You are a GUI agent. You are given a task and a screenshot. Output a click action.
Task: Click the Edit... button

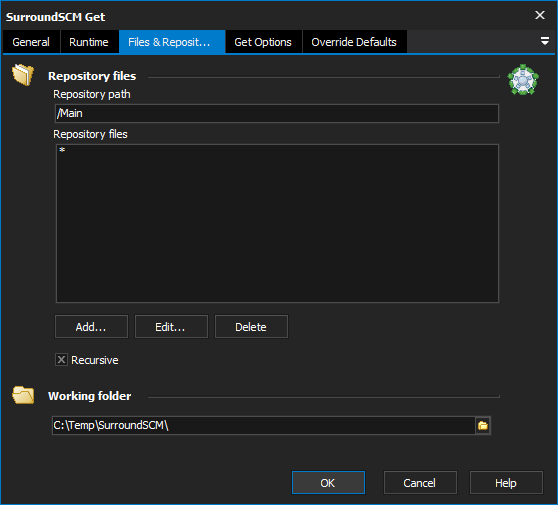(x=171, y=327)
